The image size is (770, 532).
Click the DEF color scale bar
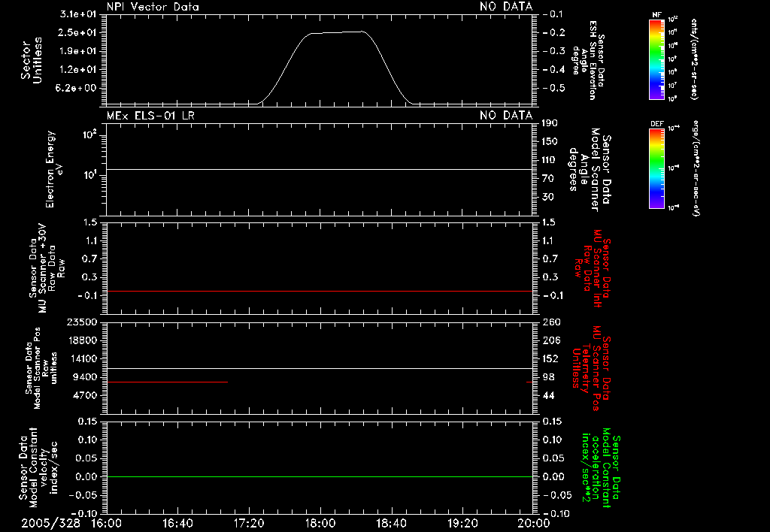click(657, 168)
